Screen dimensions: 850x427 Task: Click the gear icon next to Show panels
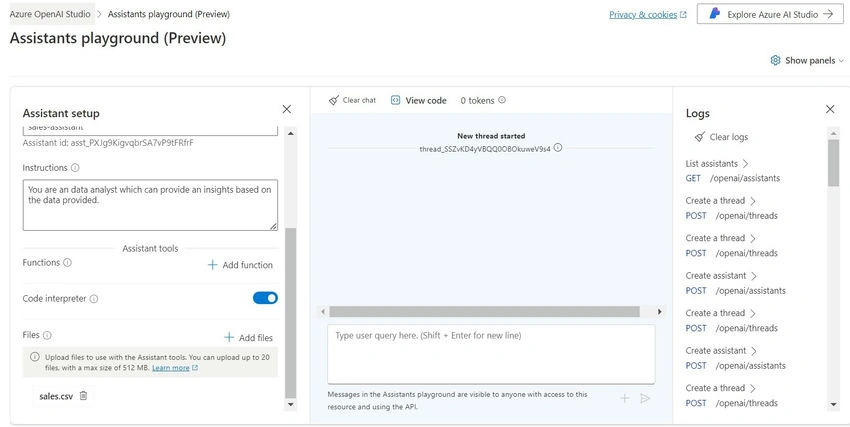point(775,60)
